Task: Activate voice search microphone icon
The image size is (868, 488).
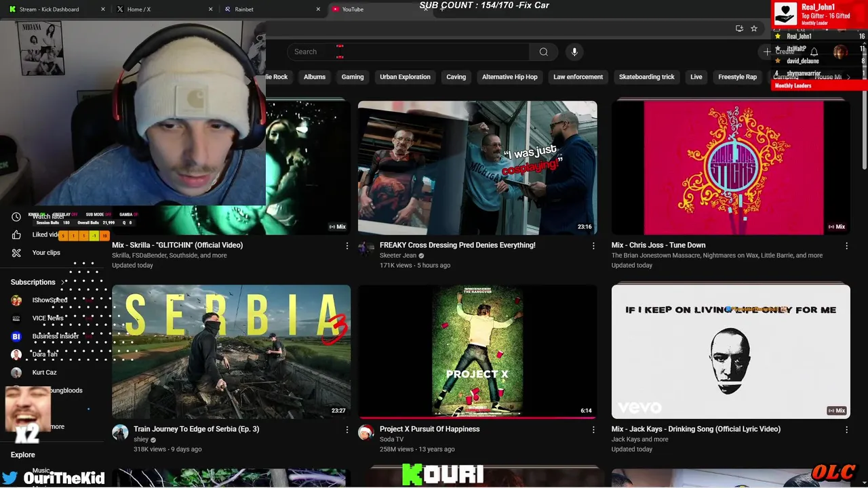Action: [574, 52]
